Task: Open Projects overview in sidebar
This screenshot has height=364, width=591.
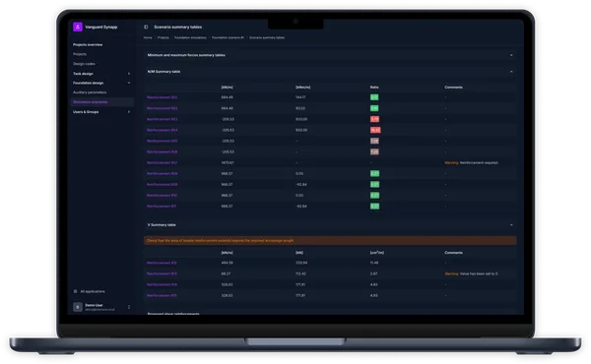Action: coord(88,45)
